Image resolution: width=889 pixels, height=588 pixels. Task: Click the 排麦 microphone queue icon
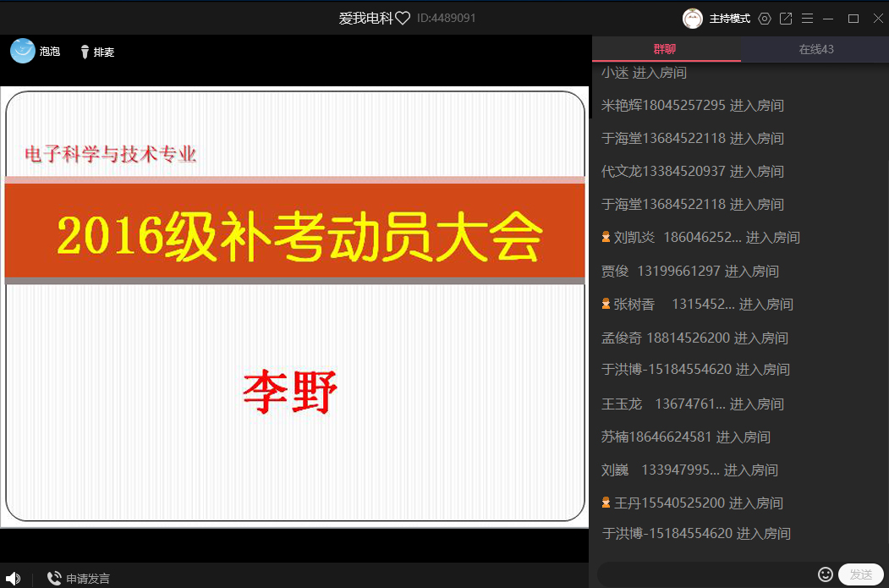pos(85,52)
